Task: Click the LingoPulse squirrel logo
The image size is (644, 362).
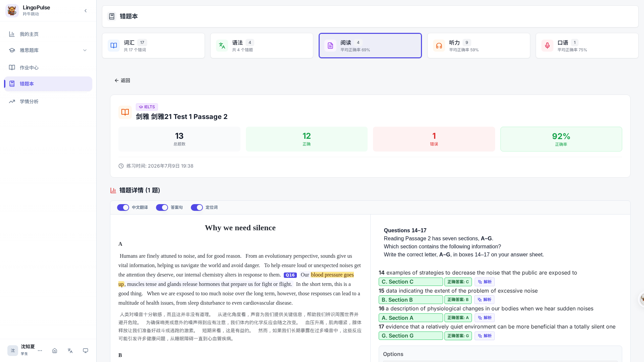Action: [12, 11]
